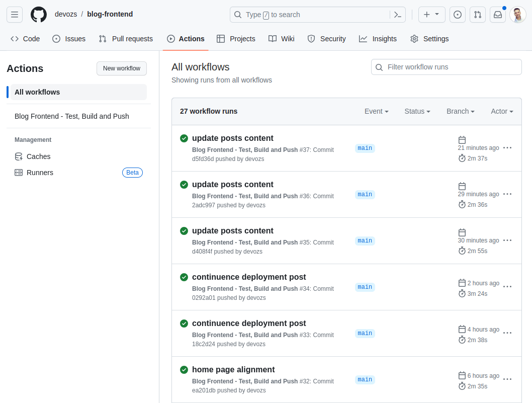This screenshot has width=532, height=403.
Task: Click success status icon of run #34
Action: [x=184, y=277]
